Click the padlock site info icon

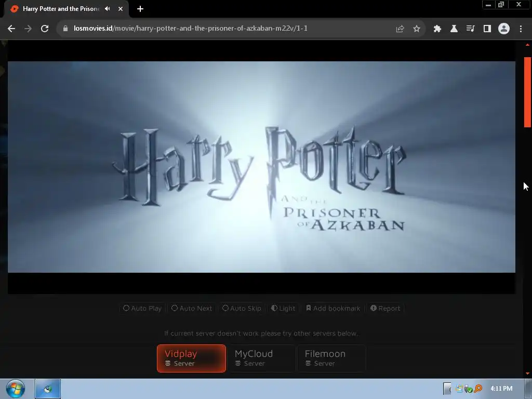tap(65, 29)
